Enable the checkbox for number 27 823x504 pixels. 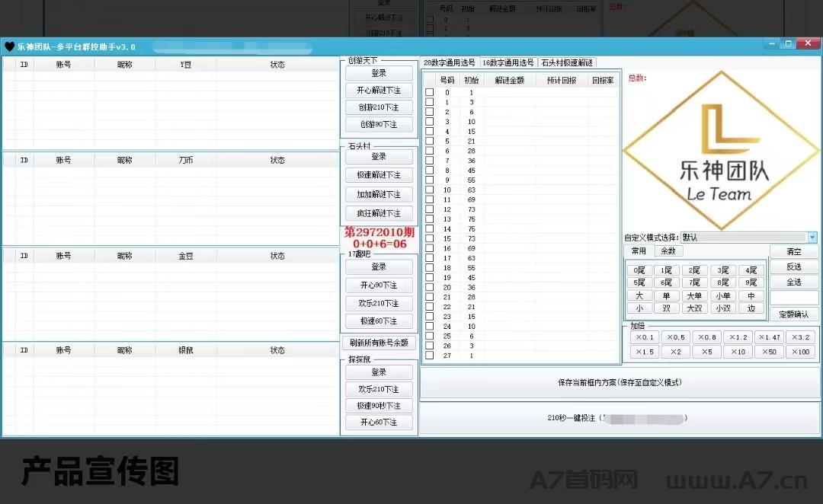[x=429, y=356]
